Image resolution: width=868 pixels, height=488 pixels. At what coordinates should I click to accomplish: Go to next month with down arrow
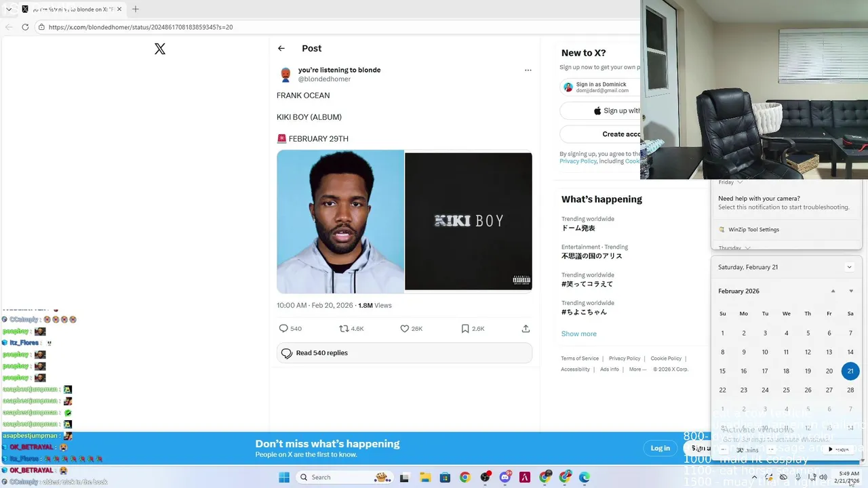[851, 291]
